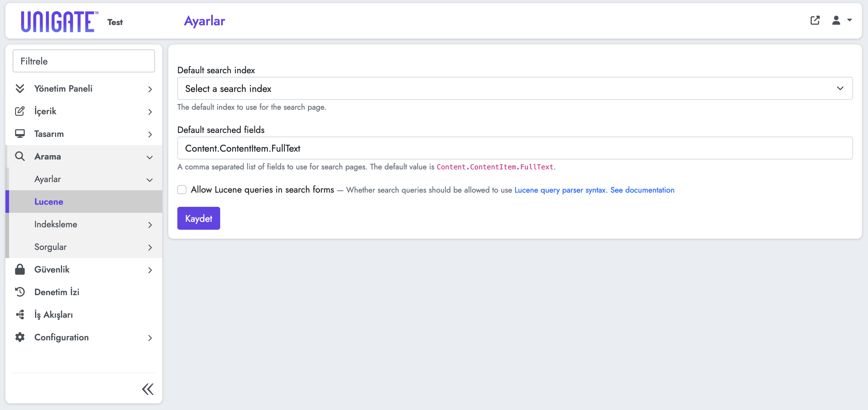Image resolution: width=868 pixels, height=410 pixels.
Task: Click the Filtrele filter input
Action: tap(84, 61)
